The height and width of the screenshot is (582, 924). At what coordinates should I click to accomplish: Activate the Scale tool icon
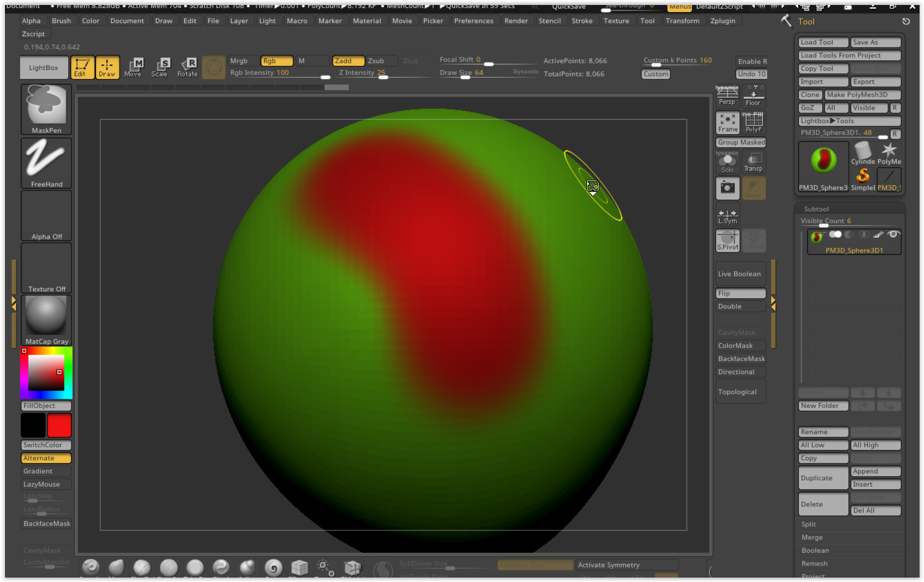159,67
